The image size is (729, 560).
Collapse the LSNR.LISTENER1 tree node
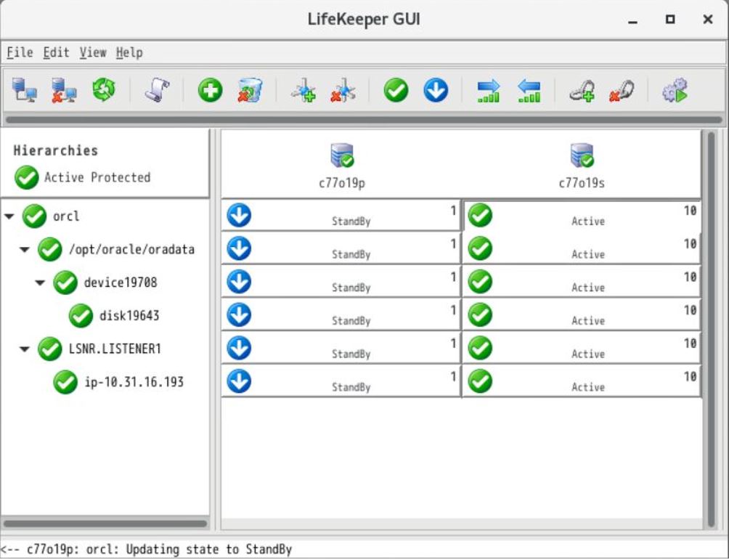click(25, 349)
